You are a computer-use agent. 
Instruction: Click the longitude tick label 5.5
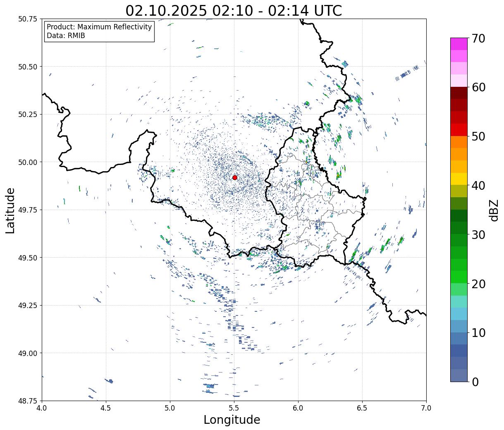coord(234,408)
